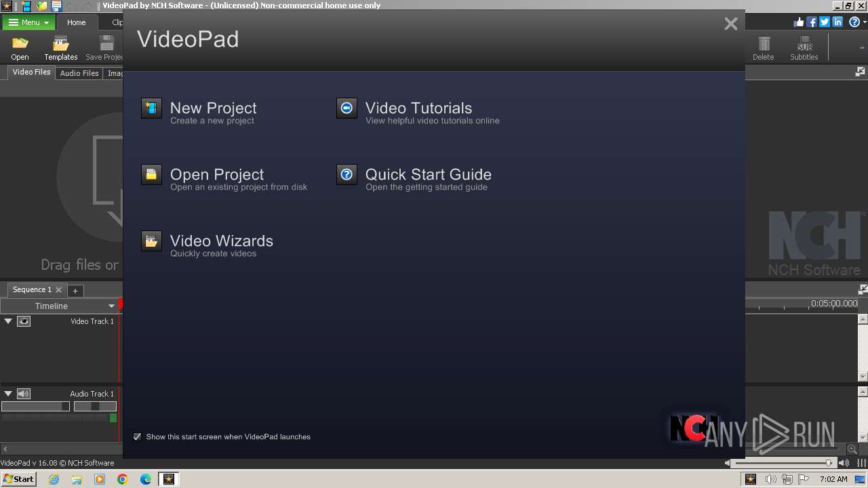The image size is (868, 488).
Task: Click the quick-access save icon in the title bar
Action: (57, 5)
